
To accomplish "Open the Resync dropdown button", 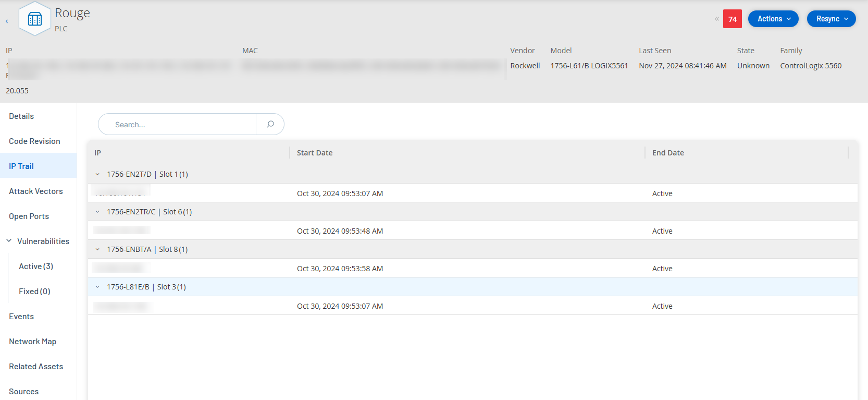I will (x=831, y=19).
